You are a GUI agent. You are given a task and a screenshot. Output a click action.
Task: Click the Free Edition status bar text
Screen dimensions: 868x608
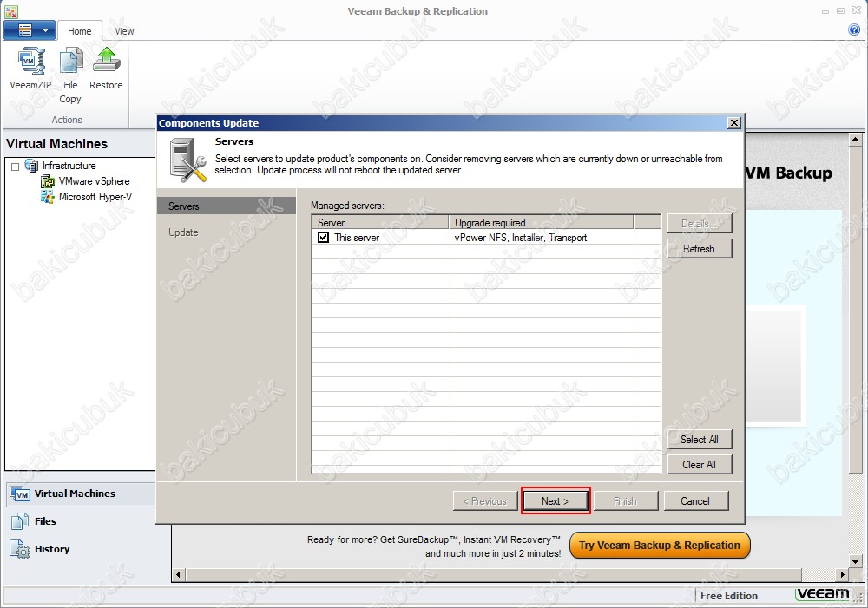(729, 595)
